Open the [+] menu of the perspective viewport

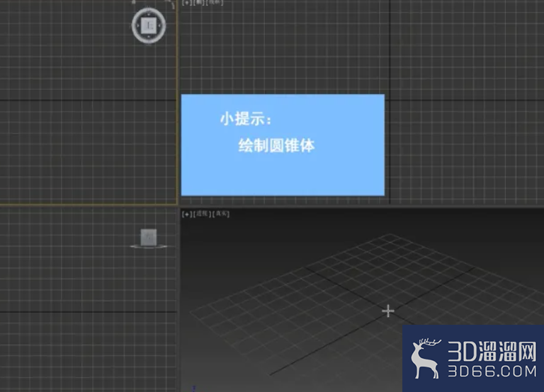tap(187, 214)
